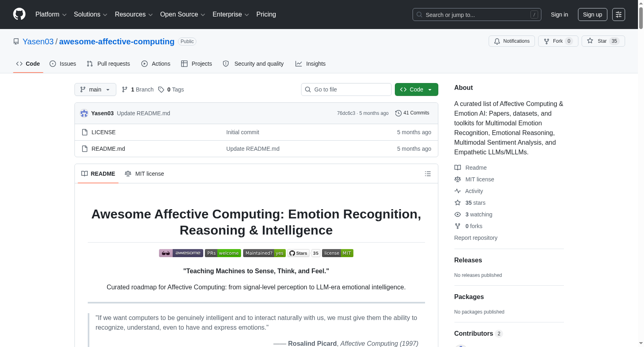This screenshot has height=347, width=644.
Task: Open the main branch selector dropdown
Action: point(95,89)
